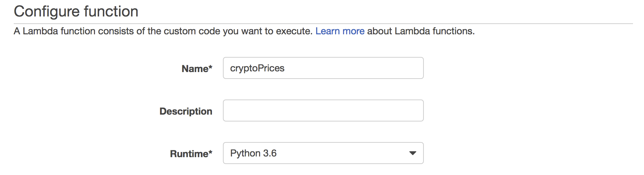Click the "Learn more" link
Viewport: 644px width, 175px height.
click(x=340, y=31)
